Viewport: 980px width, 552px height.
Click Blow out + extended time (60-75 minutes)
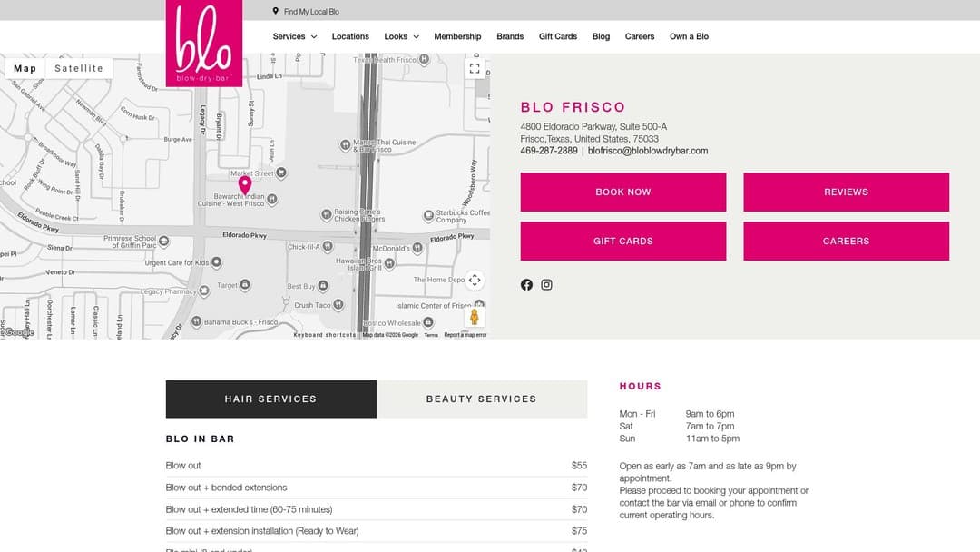377,509
